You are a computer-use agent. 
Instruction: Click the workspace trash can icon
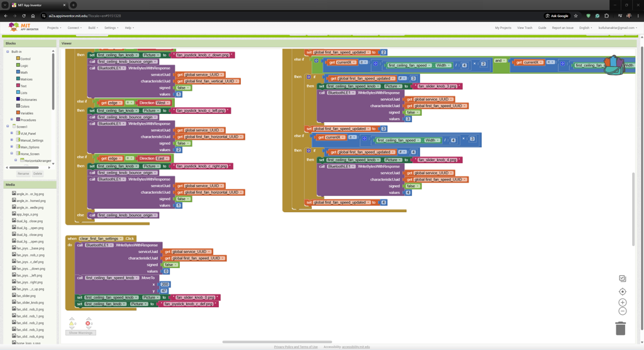tap(620, 328)
